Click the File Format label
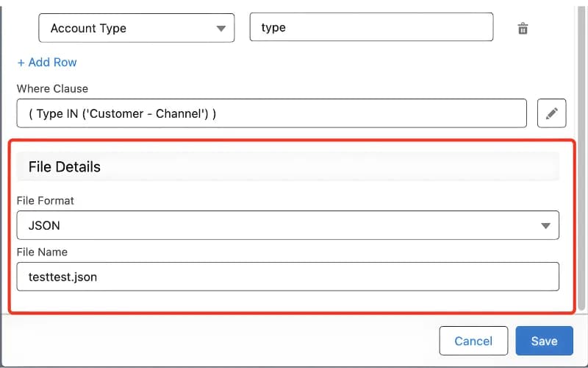Image resolution: width=588 pixels, height=368 pixels. click(x=46, y=200)
